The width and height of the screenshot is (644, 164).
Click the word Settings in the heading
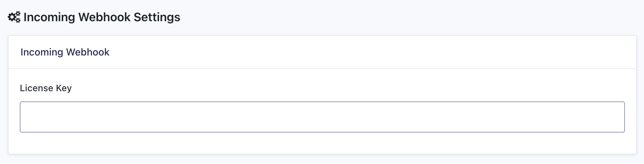pyautogui.click(x=157, y=17)
